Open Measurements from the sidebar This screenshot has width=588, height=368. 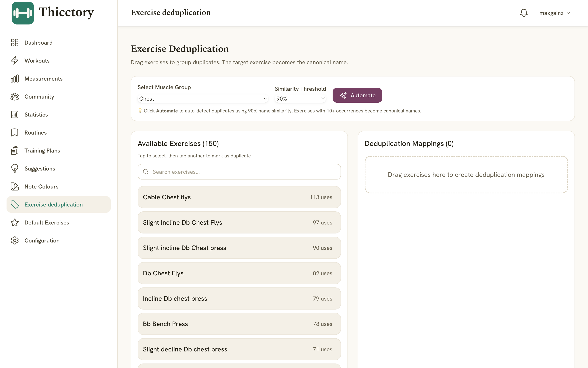tap(59, 79)
